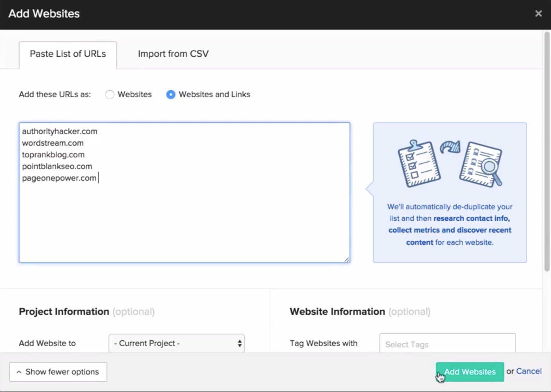Click the wordstream.com line
This screenshot has width=551, height=392.
tap(53, 143)
